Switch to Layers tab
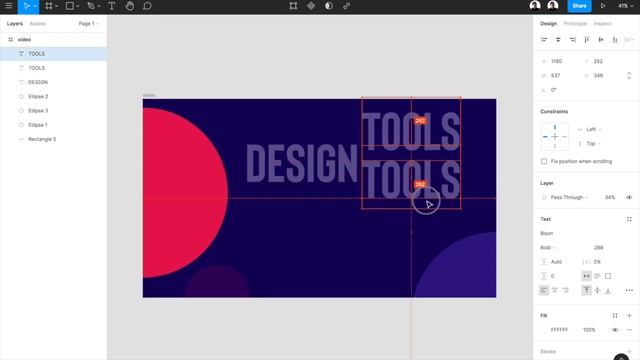The width and height of the screenshot is (640, 360). [15, 24]
